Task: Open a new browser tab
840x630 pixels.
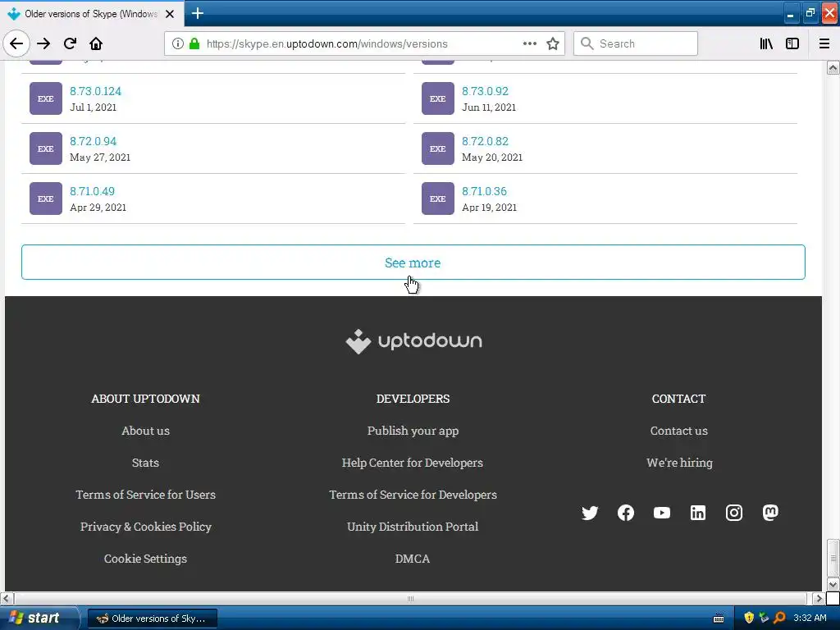Action: 197,13
